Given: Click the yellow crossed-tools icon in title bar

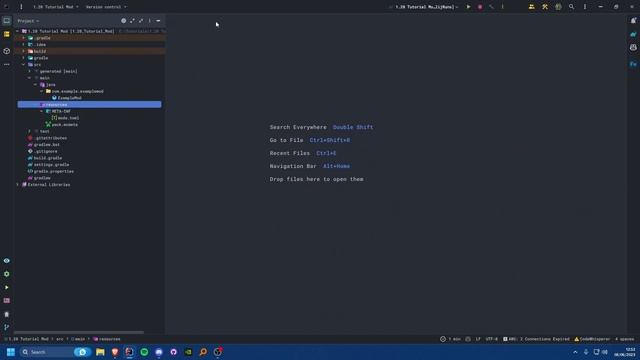Looking at the screenshot, I should [x=545, y=7].
